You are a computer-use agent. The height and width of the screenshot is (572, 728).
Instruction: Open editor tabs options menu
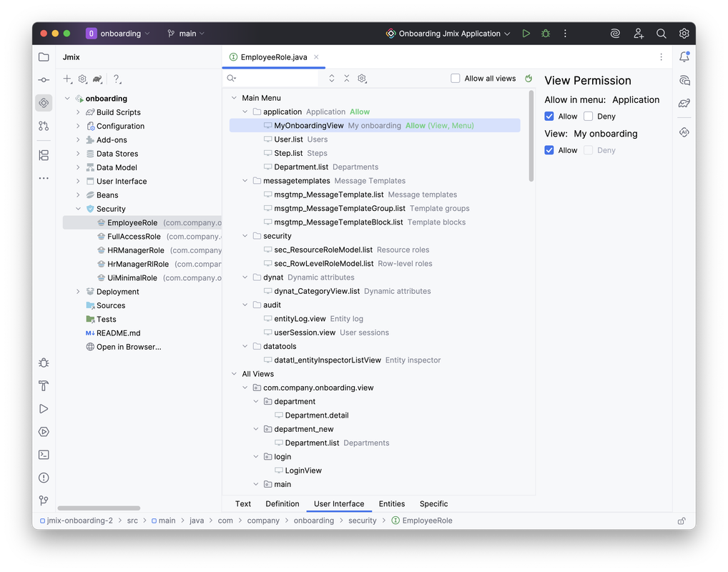(661, 57)
